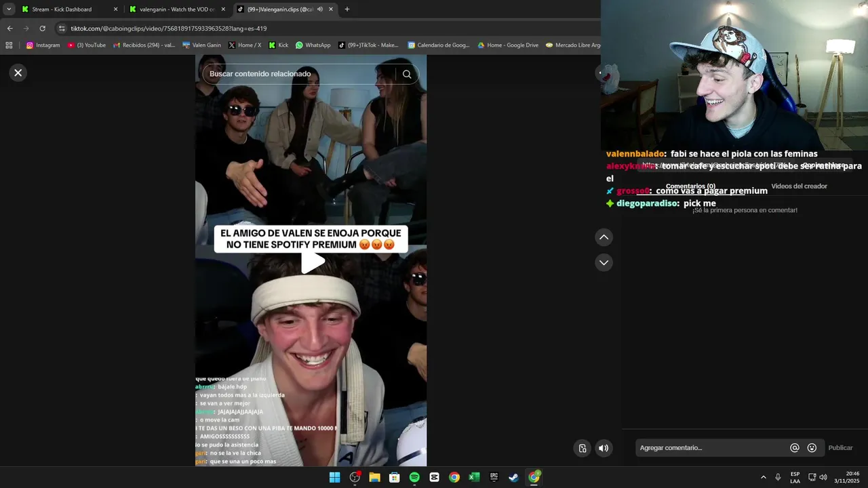
Task: Go back in browser history
Action: coord(9,28)
